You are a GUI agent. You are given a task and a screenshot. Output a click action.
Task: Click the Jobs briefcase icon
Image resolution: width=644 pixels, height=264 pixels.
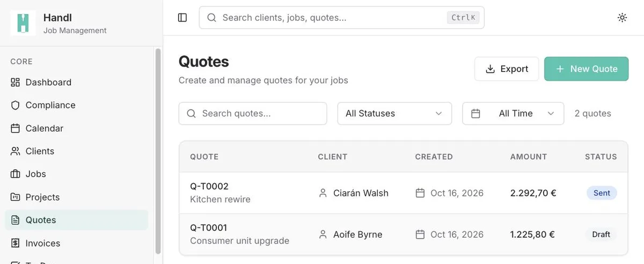click(x=15, y=174)
